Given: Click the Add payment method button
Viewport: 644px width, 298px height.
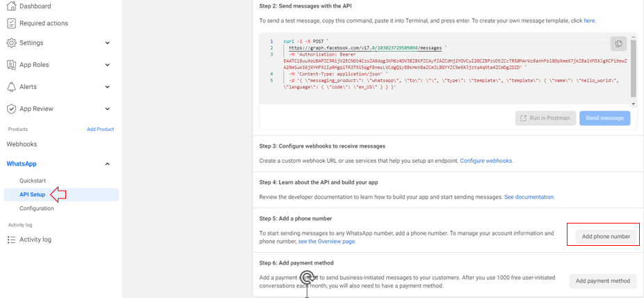Looking at the screenshot, I should (602, 281).
